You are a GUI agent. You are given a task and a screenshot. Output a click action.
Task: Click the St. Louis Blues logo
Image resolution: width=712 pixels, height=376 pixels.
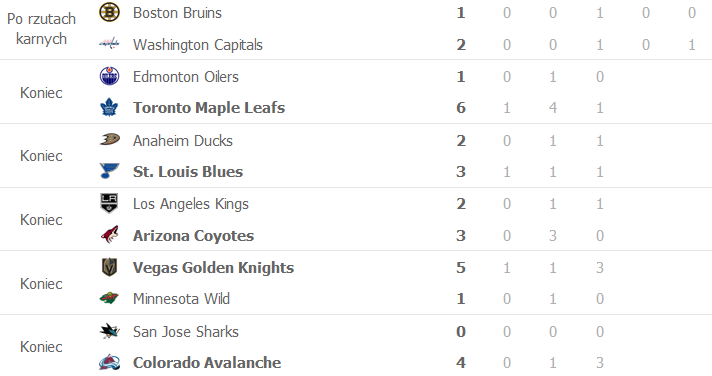coord(109,171)
